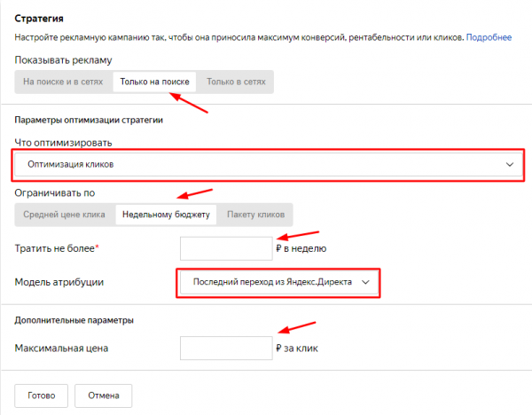Viewport: 532px width, 415px height.
Task: Switch ad display to 'Только в сетях'
Action: [236, 82]
